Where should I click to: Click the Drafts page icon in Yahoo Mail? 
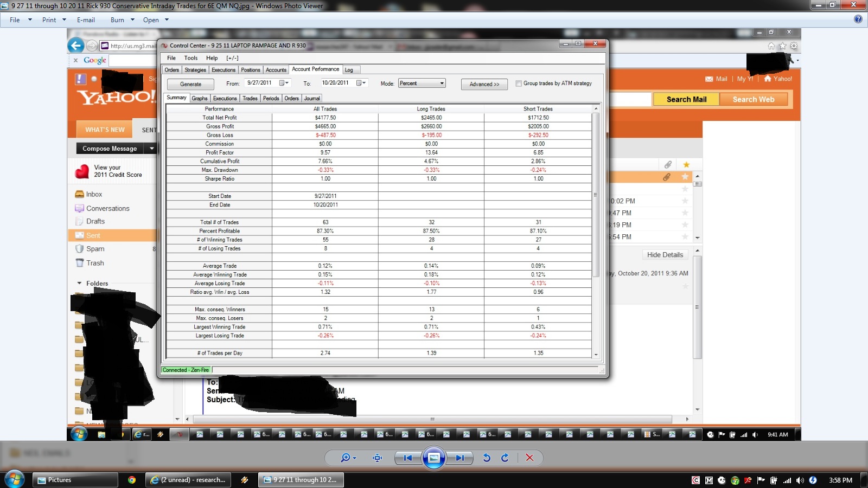79,221
